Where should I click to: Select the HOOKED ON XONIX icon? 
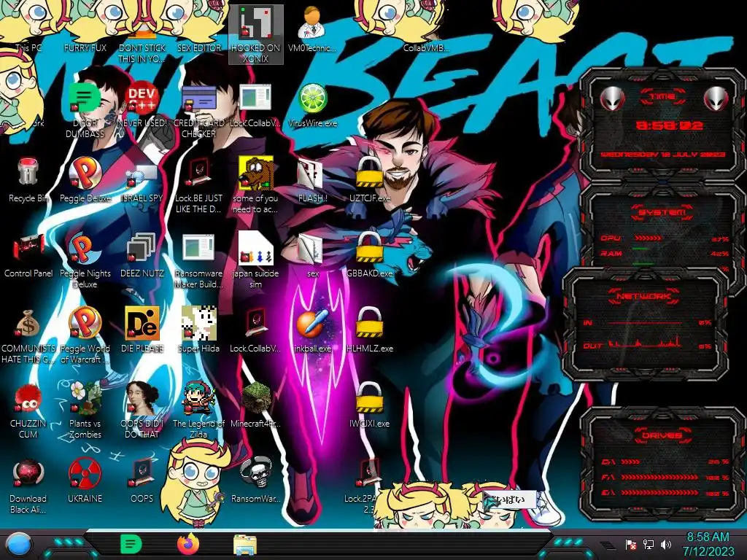(x=256, y=34)
